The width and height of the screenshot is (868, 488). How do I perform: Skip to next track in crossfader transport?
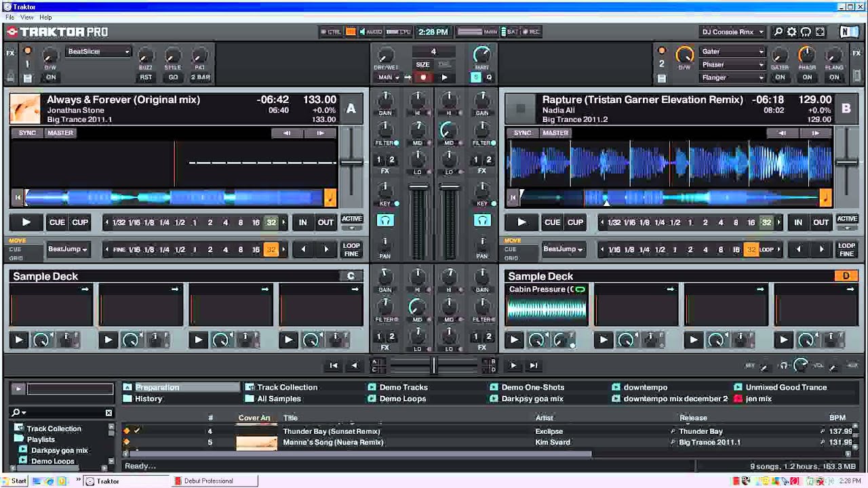pyautogui.click(x=534, y=365)
